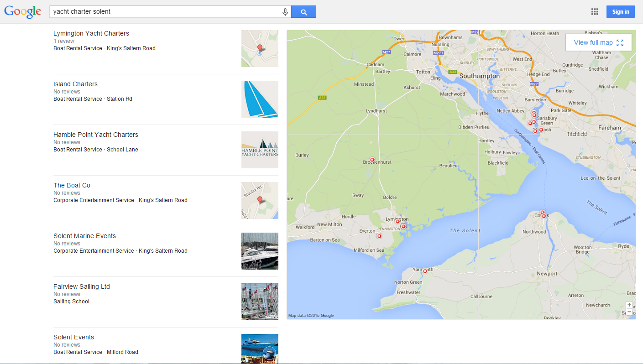Image resolution: width=643 pixels, height=364 pixels.
Task: Click the Google logo
Action: 23,12
